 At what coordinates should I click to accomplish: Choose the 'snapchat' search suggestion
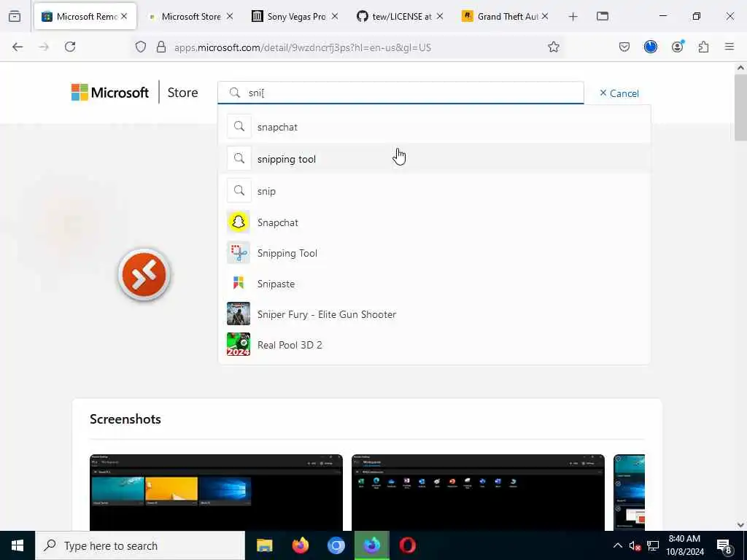tap(435, 127)
